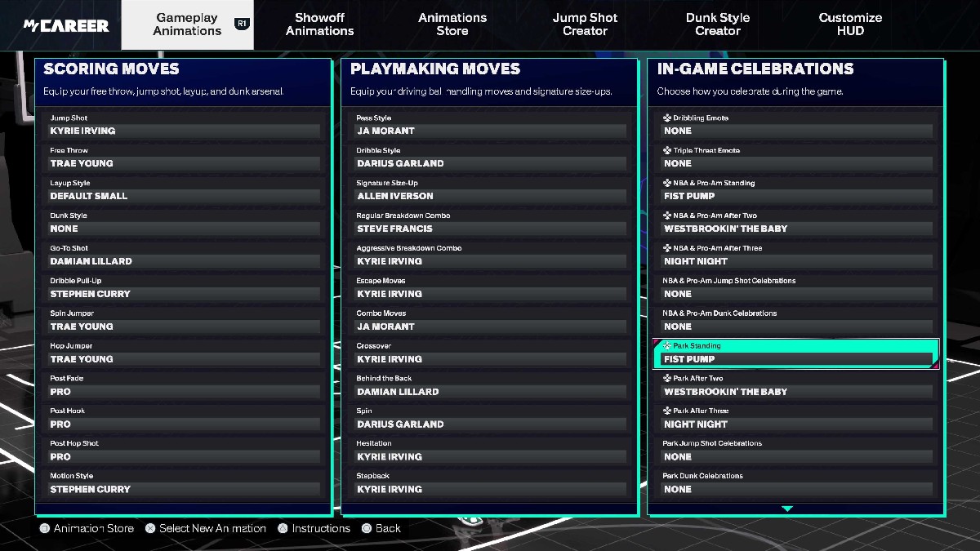Viewport: 980px width, 551px height.
Task: Click the R1 bumper icon
Action: pos(241,24)
